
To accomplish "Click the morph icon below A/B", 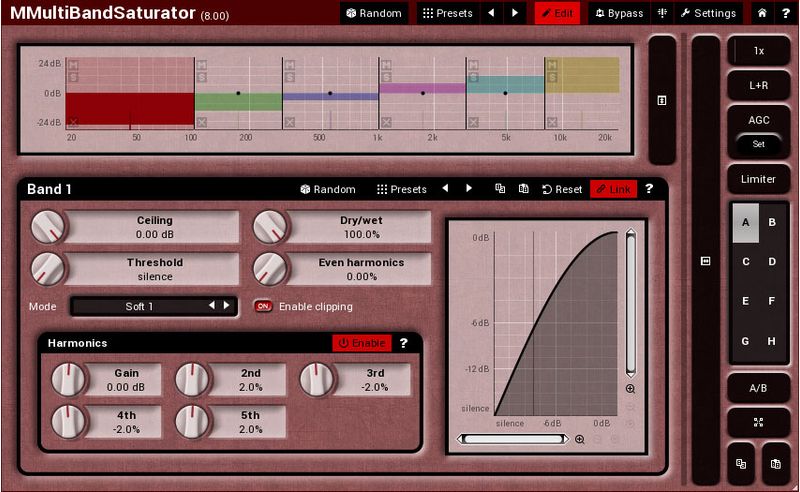I will (x=759, y=423).
